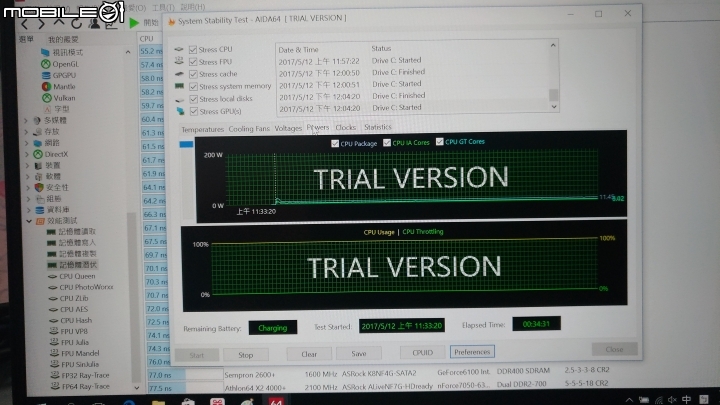Image resolution: width=720 pixels, height=405 pixels.
Task: Click the Save button
Action: click(x=359, y=353)
